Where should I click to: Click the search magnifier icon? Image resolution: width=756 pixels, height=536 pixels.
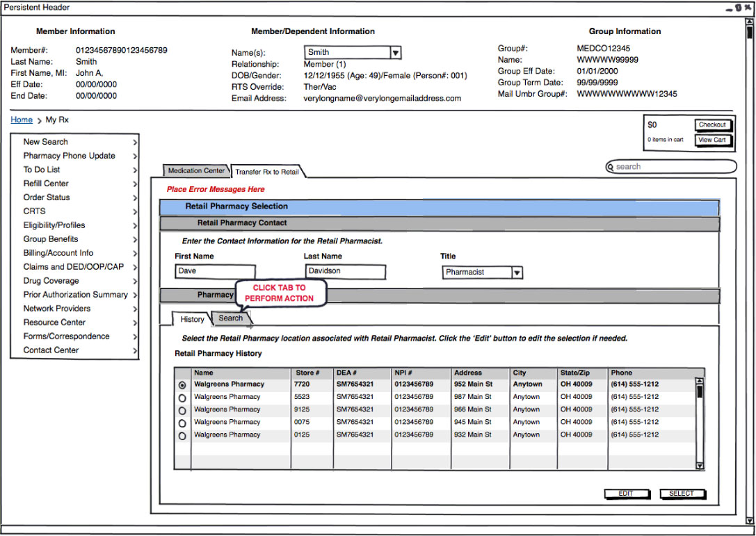611,168
